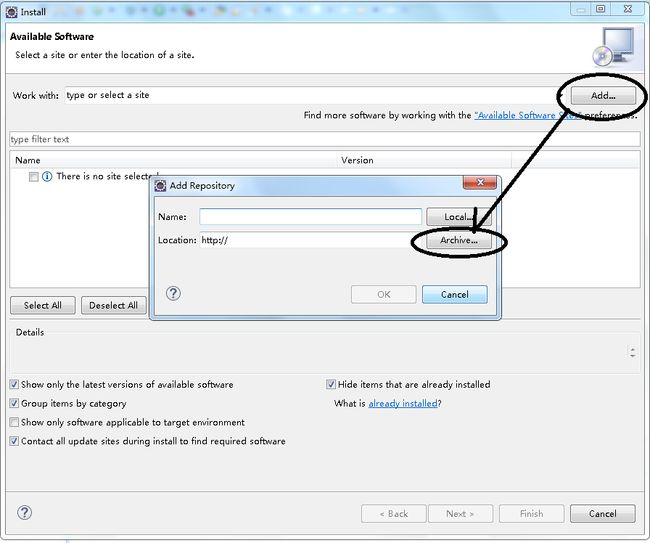Toggle Hide items that are already installed
The image size is (650, 543).
(x=330, y=384)
